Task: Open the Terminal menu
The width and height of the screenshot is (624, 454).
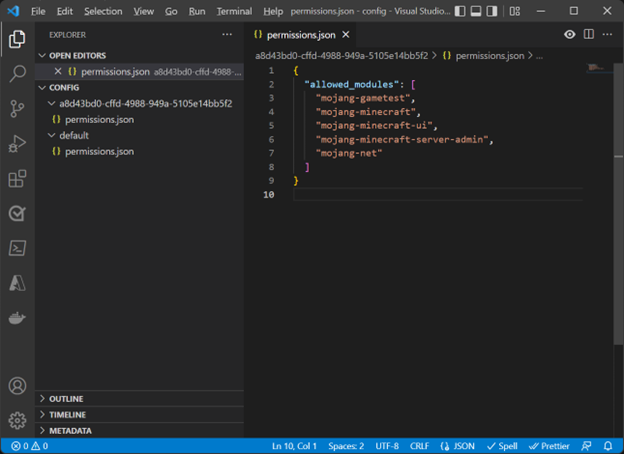Action: point(234,11)
